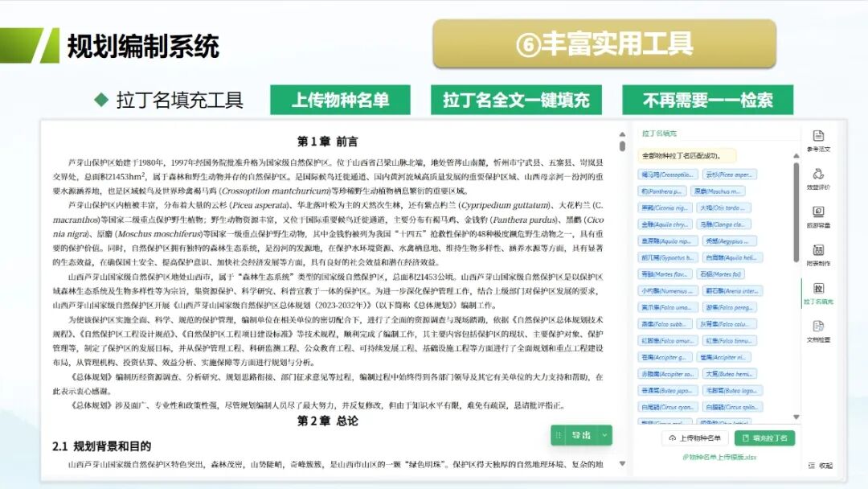Viewport: 868px width, 489px height.
Task: Select the 大鵟 (Buteo hemi...) species tag
Action: 730,374
